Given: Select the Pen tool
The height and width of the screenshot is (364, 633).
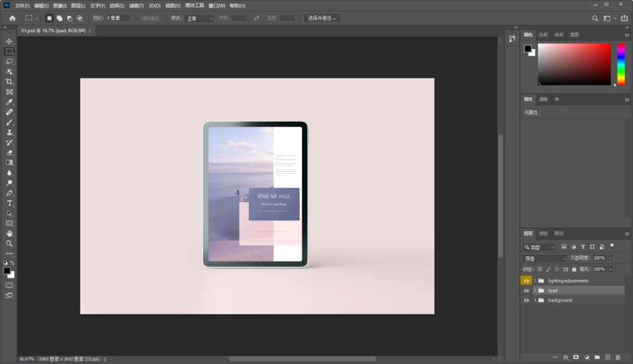Looking at the screenshot, I should click(x=9, y=193).
